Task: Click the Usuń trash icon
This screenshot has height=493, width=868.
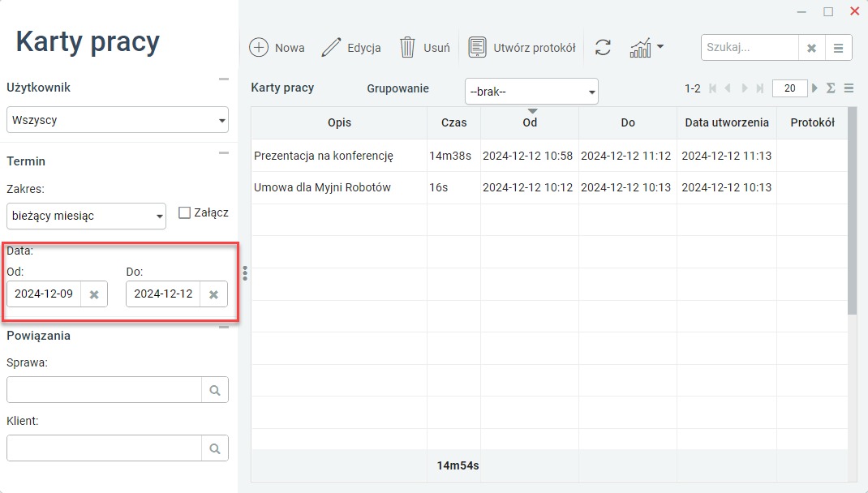Action: [407, 48]
